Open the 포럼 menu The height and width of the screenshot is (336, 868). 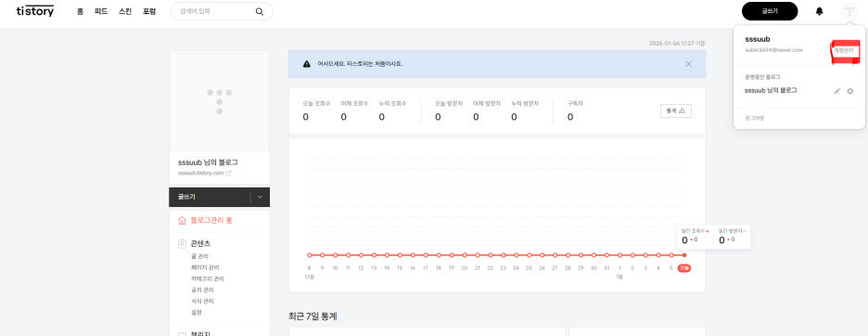tap(149, 11)
